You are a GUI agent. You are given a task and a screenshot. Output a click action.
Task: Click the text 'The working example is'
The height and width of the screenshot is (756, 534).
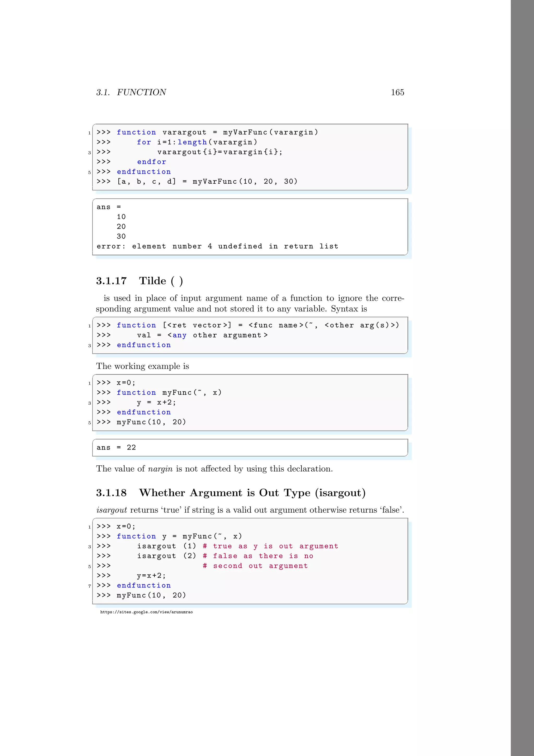142,366
